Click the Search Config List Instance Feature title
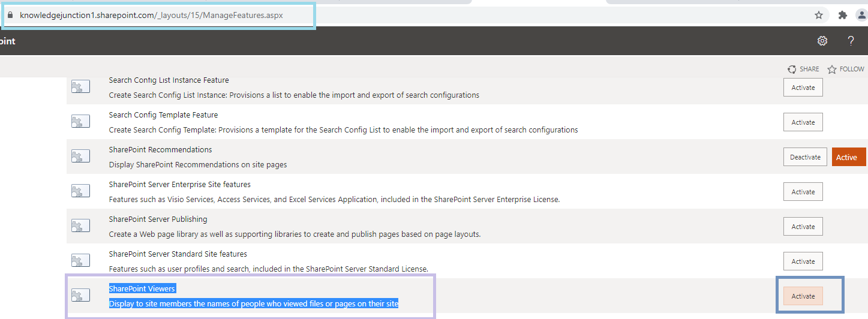Screen dimensions: 868x319 (169, 80)
